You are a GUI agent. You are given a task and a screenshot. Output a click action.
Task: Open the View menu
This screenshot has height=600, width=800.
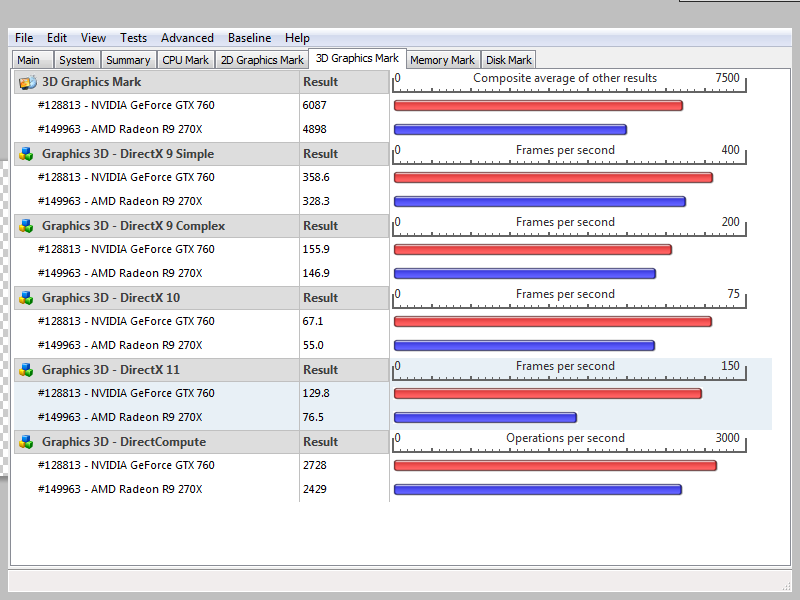[93, 38]
